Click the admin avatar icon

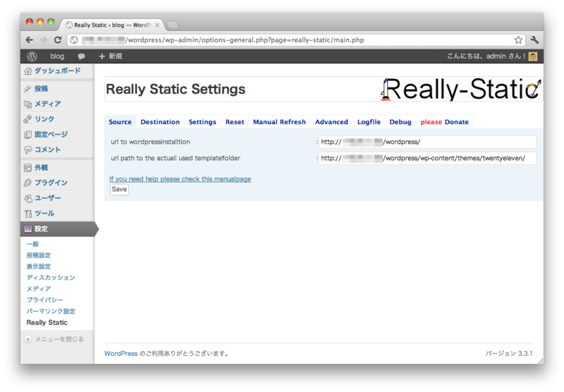pyautogui.click(x=533, y=56)
